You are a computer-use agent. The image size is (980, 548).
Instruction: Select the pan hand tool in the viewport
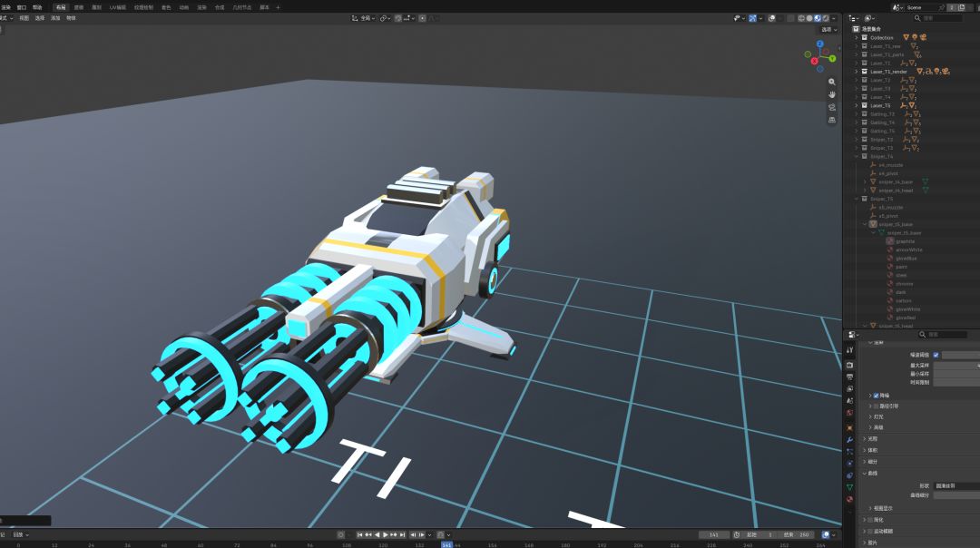(832, 94)
